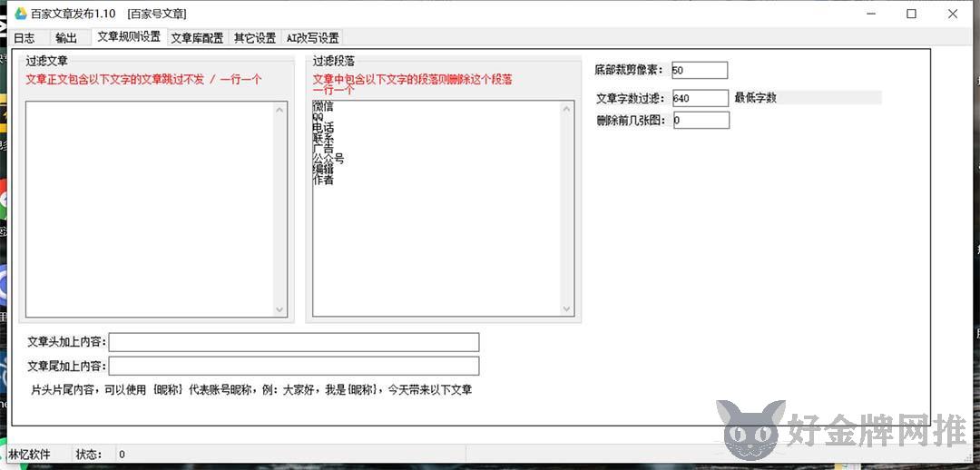Click the 文章尾加上内容 text field
Image resolution: width=980 pixels, height=470 pixels.
(x=294, y=366)
